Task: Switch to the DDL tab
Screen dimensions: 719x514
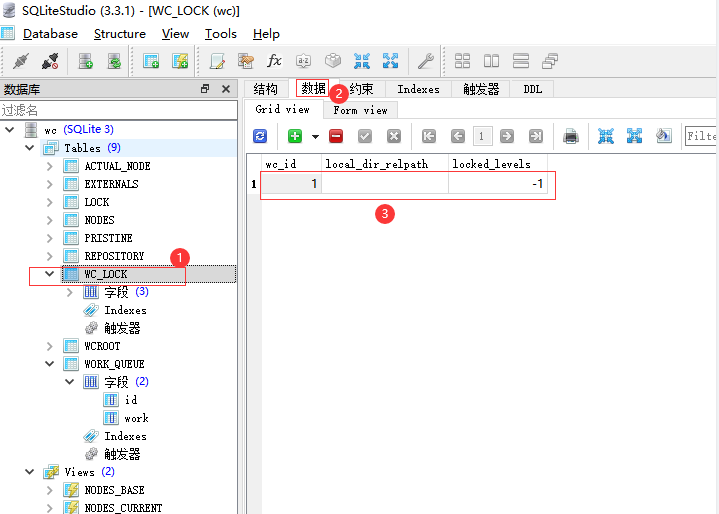Action: pyautogui.click(x=532, y=89)
